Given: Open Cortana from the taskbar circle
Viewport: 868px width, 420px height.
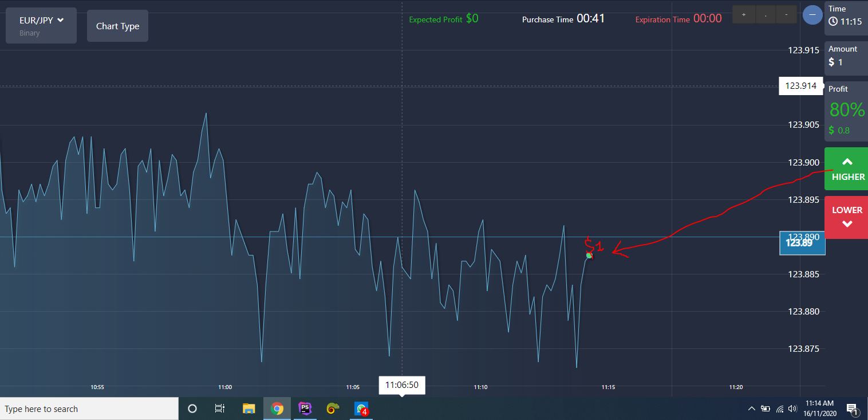Looking at the screenshot, I should 192,409.
